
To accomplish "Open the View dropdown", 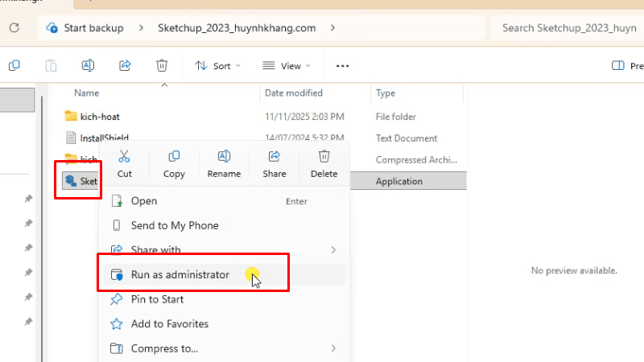I will pyautogui.click(x=287, y=66).
